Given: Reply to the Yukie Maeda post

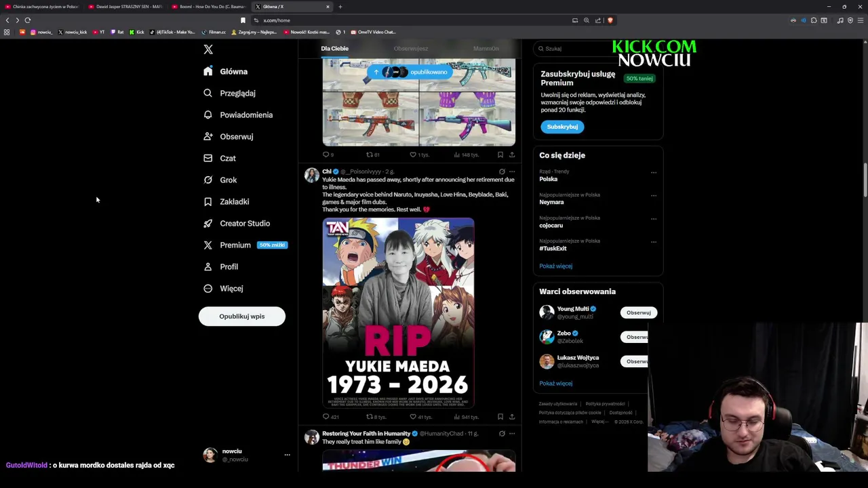Looking at the screenshot, I should coord(330,417).
